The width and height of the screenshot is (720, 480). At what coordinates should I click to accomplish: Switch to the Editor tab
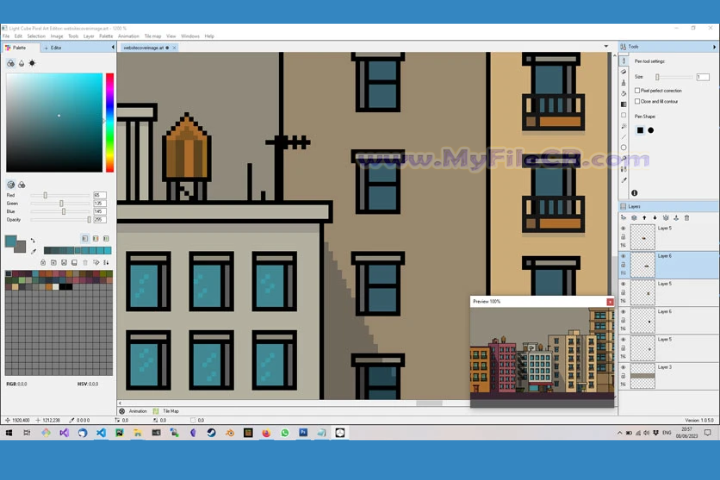[x=53, y=47]
